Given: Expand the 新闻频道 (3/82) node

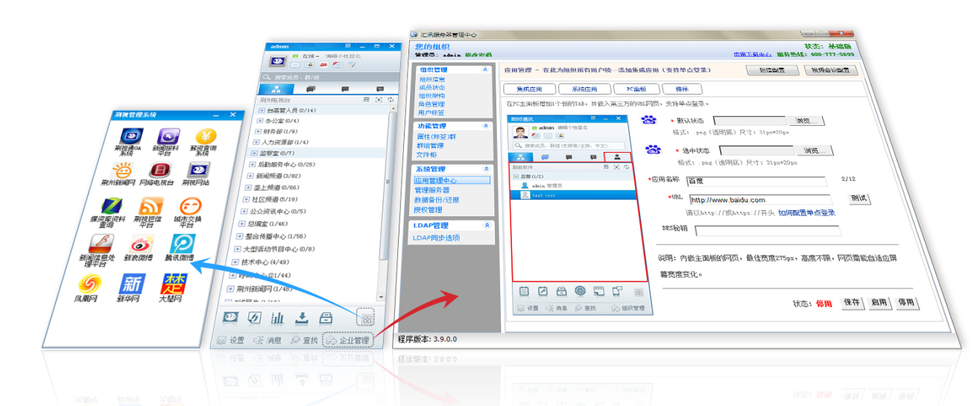Looking at the screenshot, I should [x=249, y=176].
